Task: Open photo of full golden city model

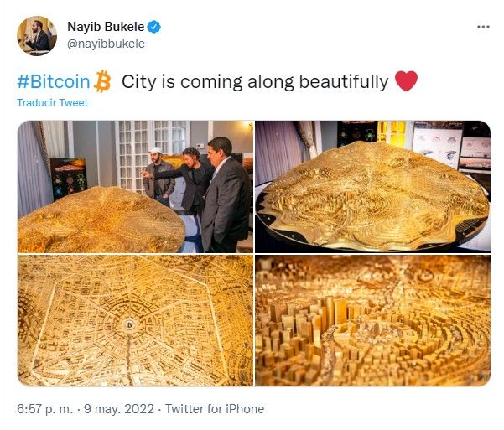Action: (373, 187)
